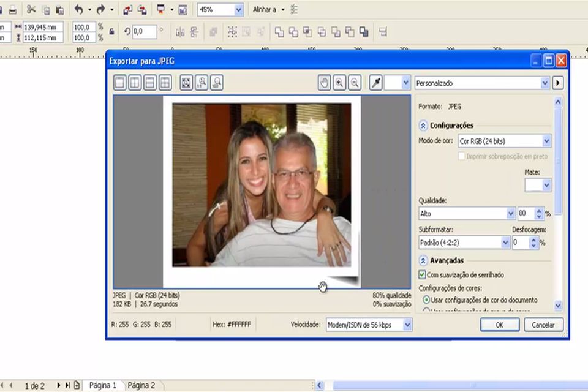
Task: Click the zoom to fit icon
Action: (186, 83)
